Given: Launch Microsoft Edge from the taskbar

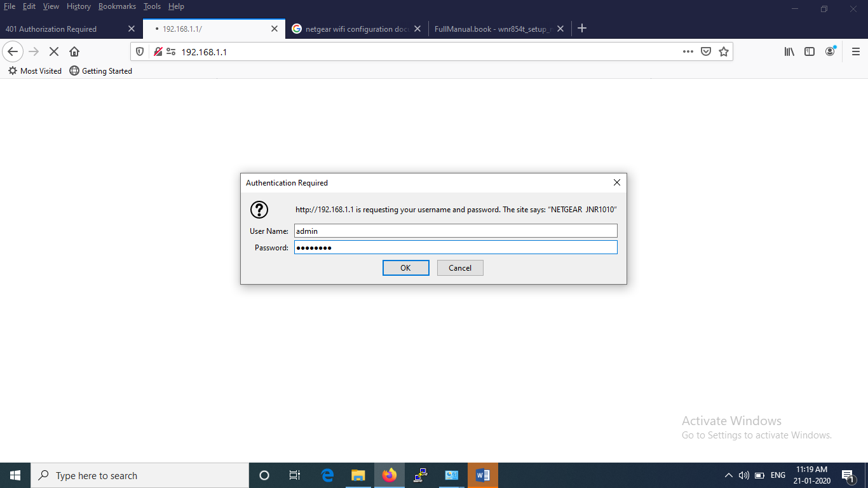Looking at the screenshot, I should (x=327, y=475).
